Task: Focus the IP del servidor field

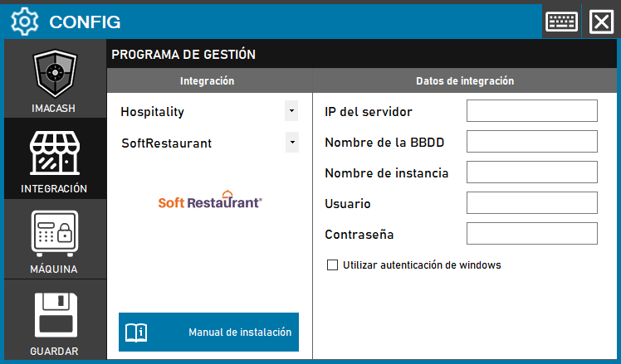Action: click(x=531, y=111)
